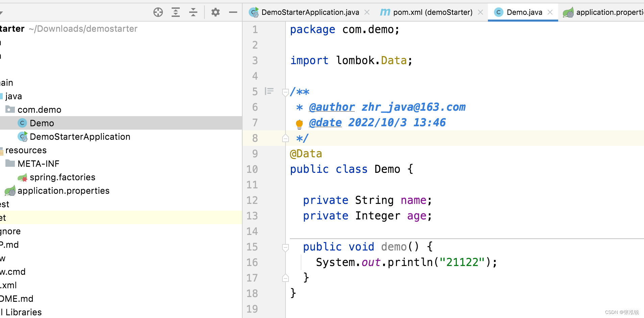Hide the project tool window
This screenshot has height=318, width=644.
pos(233,12)
